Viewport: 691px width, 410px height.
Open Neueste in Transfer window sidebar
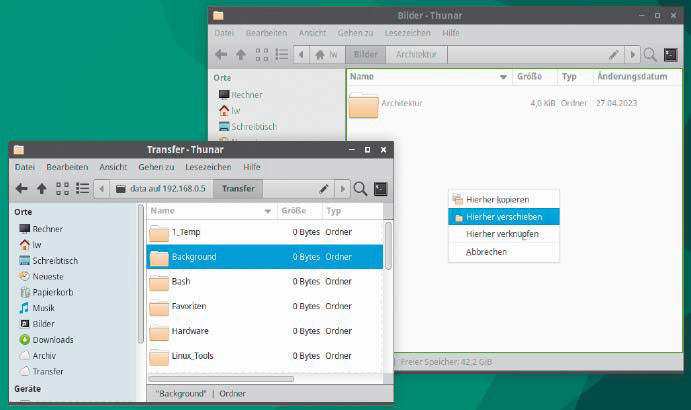pos(41,276)
